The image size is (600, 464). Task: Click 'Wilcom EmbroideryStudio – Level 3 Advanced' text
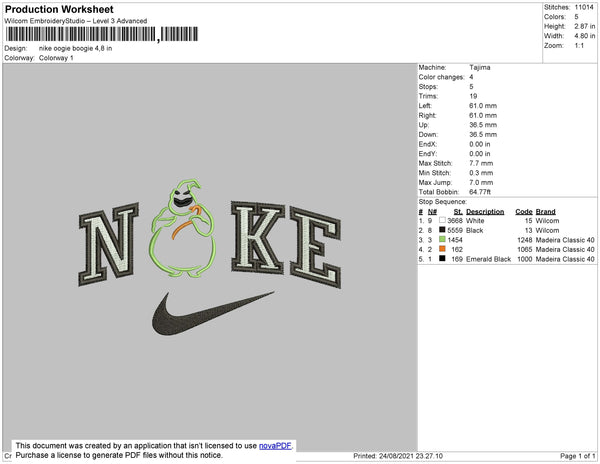click(76, 21)
